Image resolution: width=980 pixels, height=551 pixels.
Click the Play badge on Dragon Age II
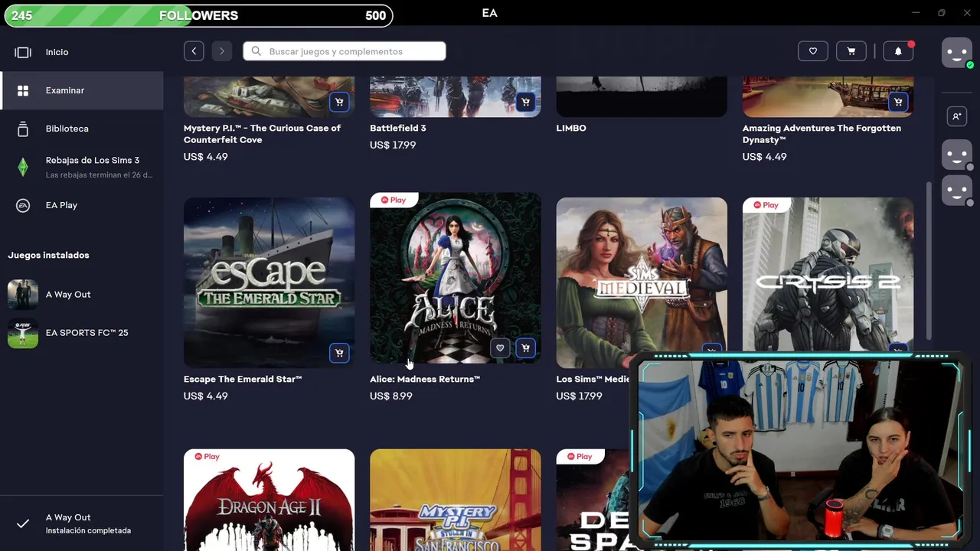(207, 456)
